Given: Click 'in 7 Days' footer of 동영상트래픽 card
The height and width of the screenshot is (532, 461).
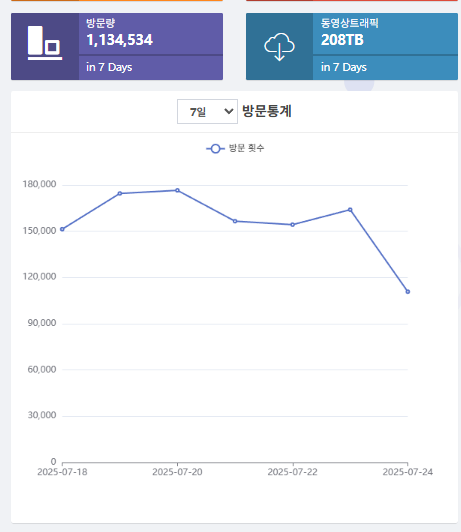Looking at the screenshot, I should point(344,68).
